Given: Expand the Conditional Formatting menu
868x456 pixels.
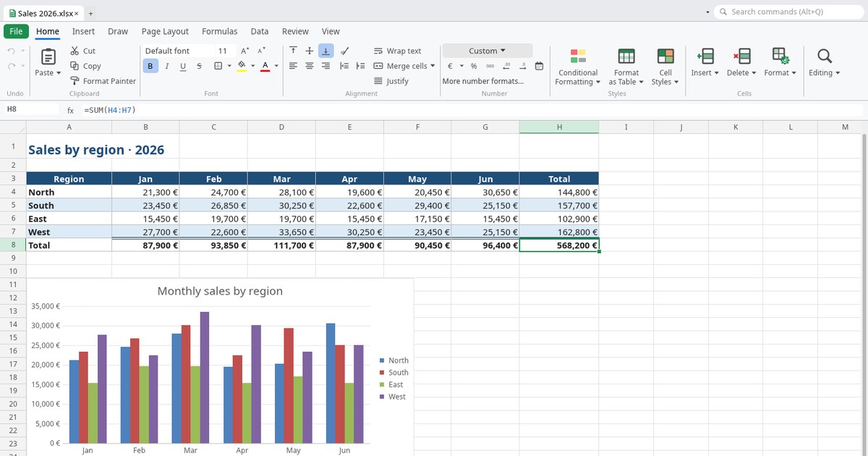Looking at the screenshot, I should pyautogui.click(x=578, y=67).
